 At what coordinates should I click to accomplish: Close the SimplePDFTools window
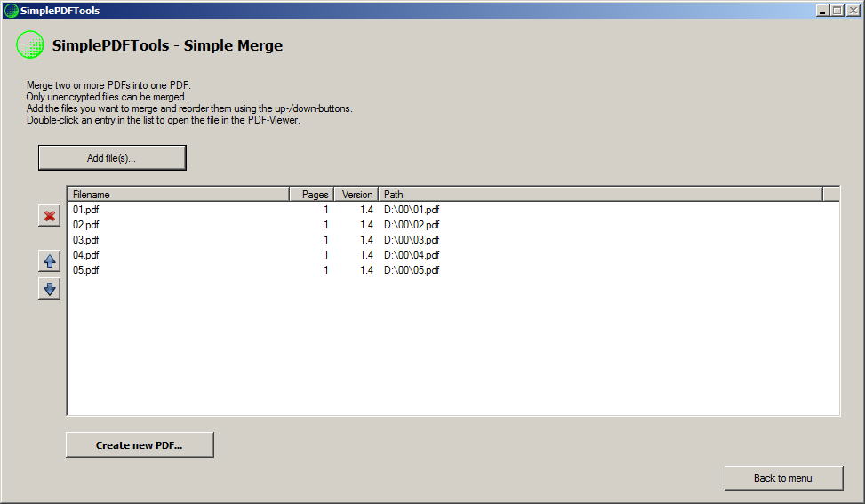[853, 11]
